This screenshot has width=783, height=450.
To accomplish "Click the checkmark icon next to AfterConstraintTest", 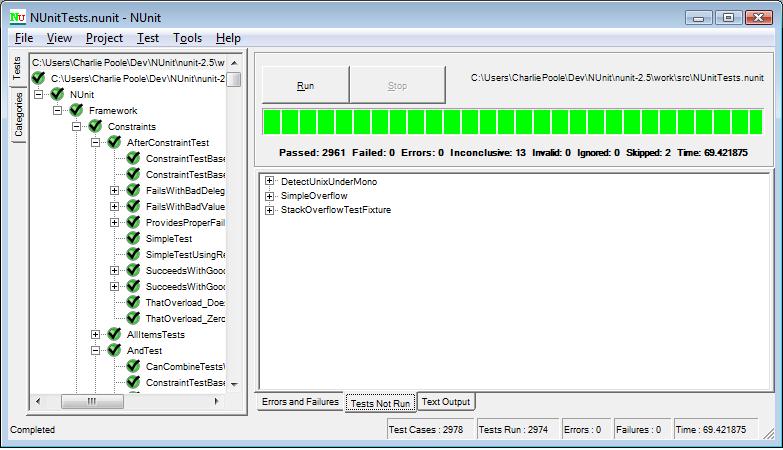I will (114, 142).
